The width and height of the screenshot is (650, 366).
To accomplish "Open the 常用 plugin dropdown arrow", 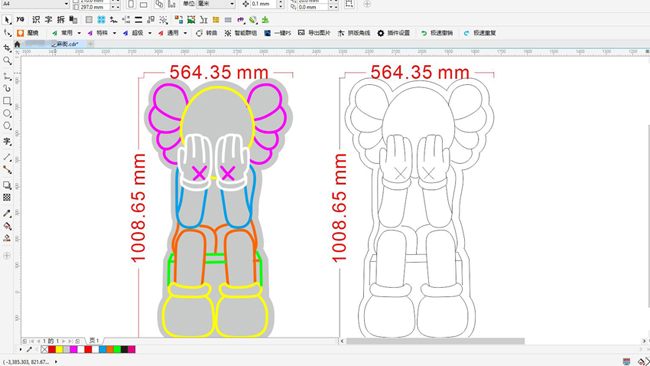I will click(x=79, y=33).
